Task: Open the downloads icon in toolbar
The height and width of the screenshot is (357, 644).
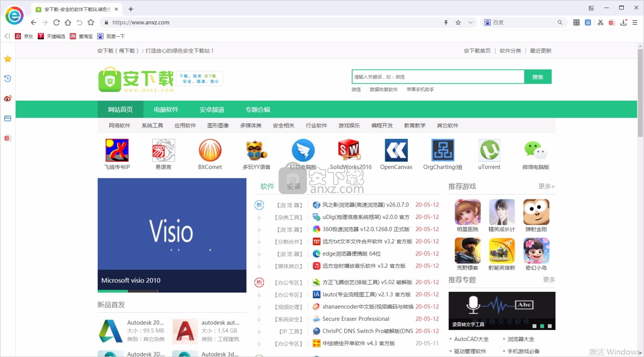Action: click(x=623, y=23)
